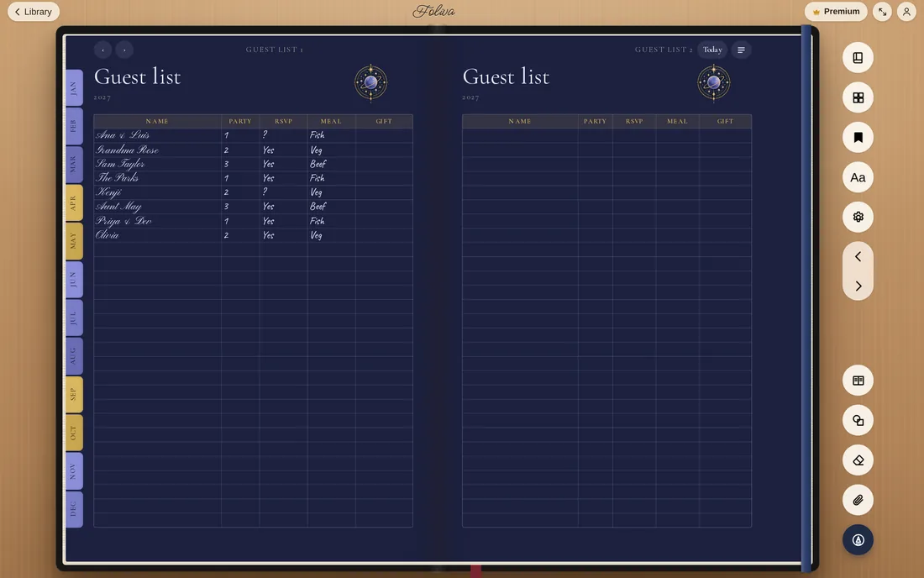Switch to the MAR month tab

(74, 165)
